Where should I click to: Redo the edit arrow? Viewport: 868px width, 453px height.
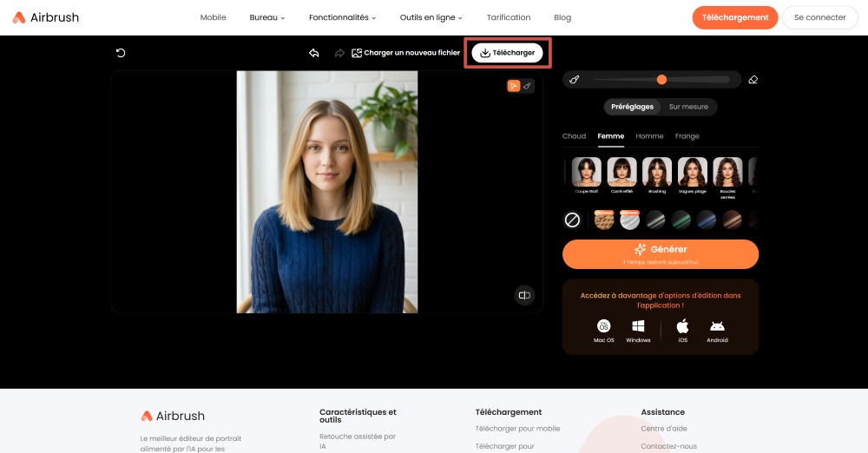[339, 53]
